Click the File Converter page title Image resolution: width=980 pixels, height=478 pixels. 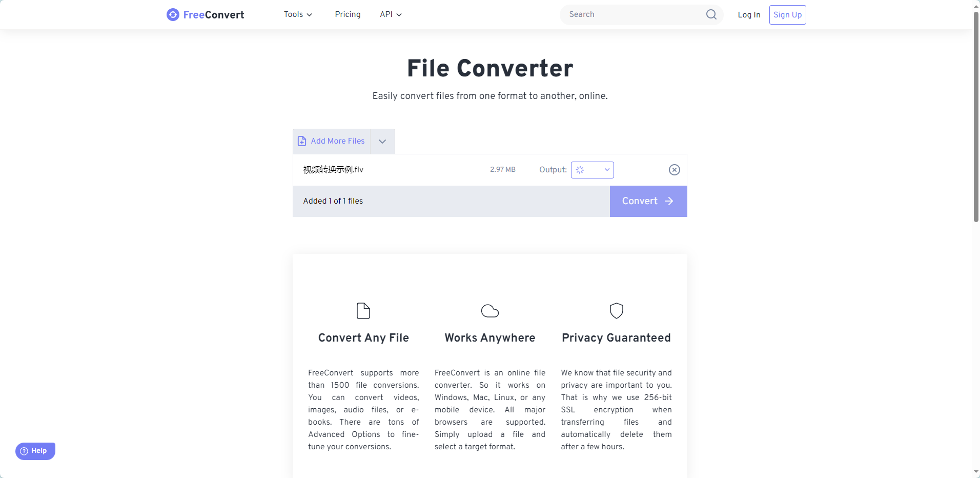pyautogui.click(x=490, y=68)
